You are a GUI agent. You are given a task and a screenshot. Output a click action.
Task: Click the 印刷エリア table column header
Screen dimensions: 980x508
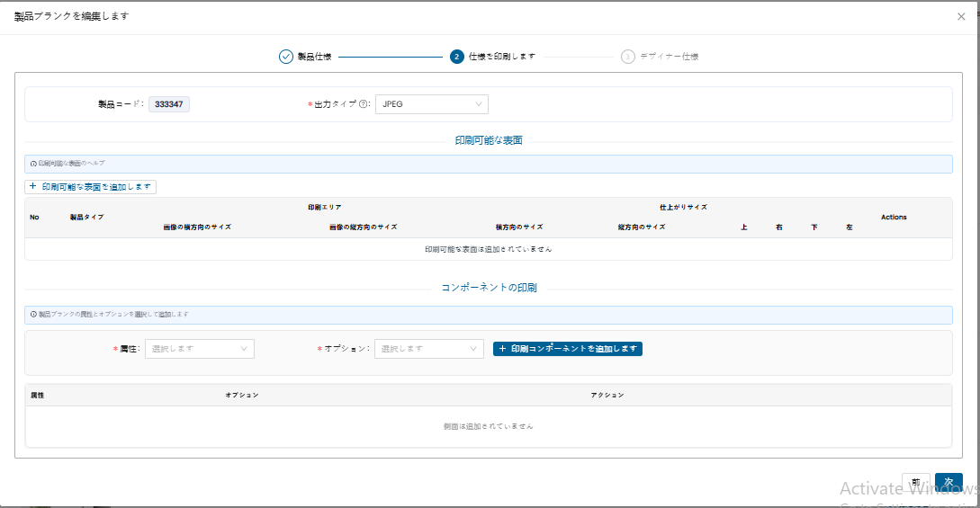click(x=324, y=207)
